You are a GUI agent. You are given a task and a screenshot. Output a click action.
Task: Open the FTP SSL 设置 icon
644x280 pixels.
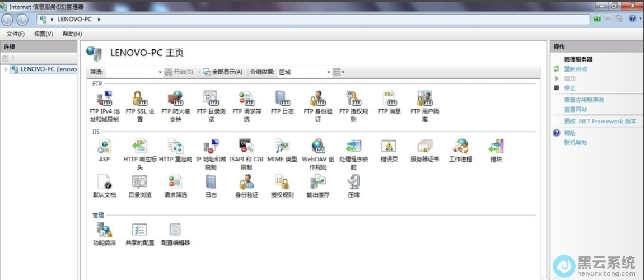tap(140, 100)
